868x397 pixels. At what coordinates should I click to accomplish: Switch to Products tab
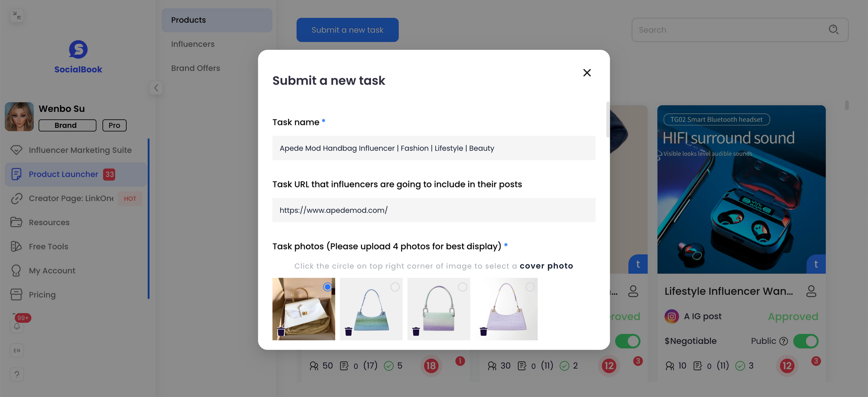(x=217, y=20)
